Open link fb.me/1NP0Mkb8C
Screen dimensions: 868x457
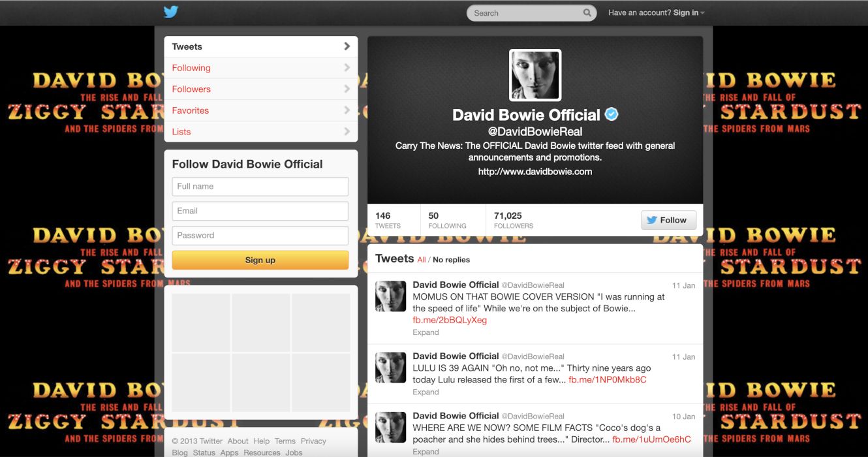(x=608, y=379)
